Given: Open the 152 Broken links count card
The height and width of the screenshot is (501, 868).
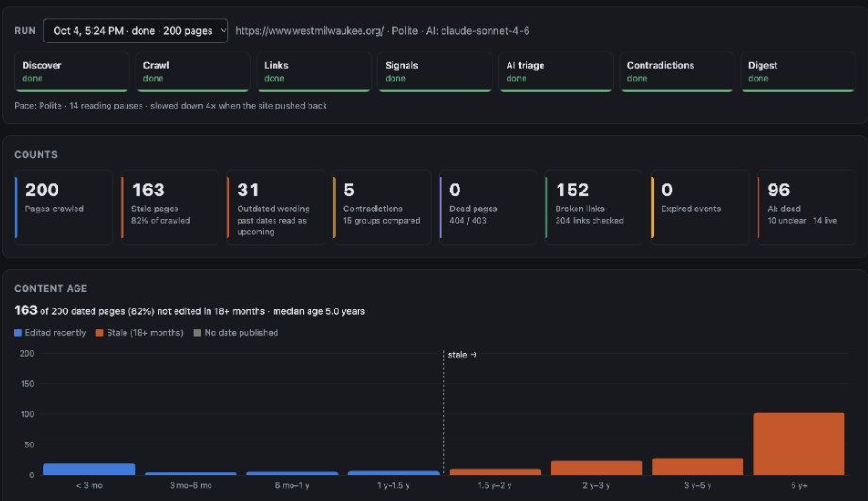Looking at the screenshot, I should click(x=594, y=208).
